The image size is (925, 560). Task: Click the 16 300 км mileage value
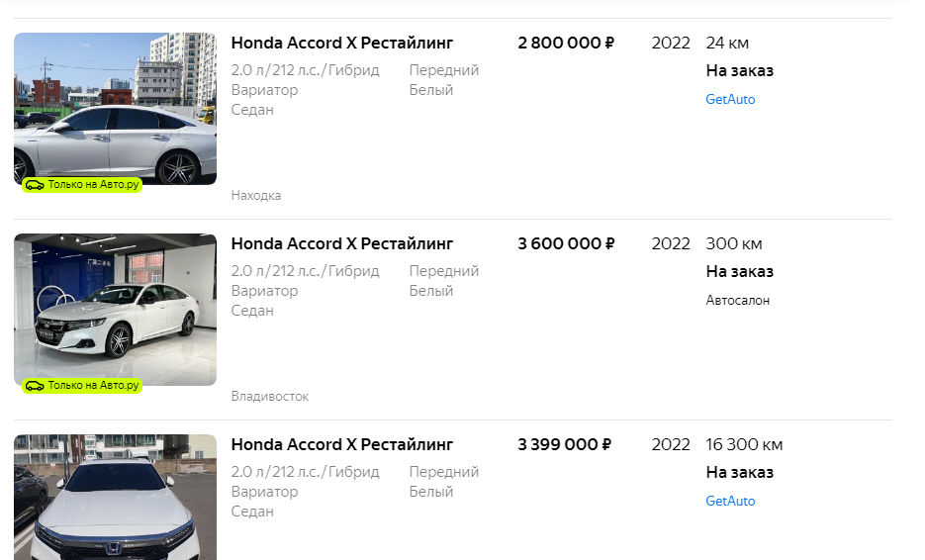coord(744,445)
